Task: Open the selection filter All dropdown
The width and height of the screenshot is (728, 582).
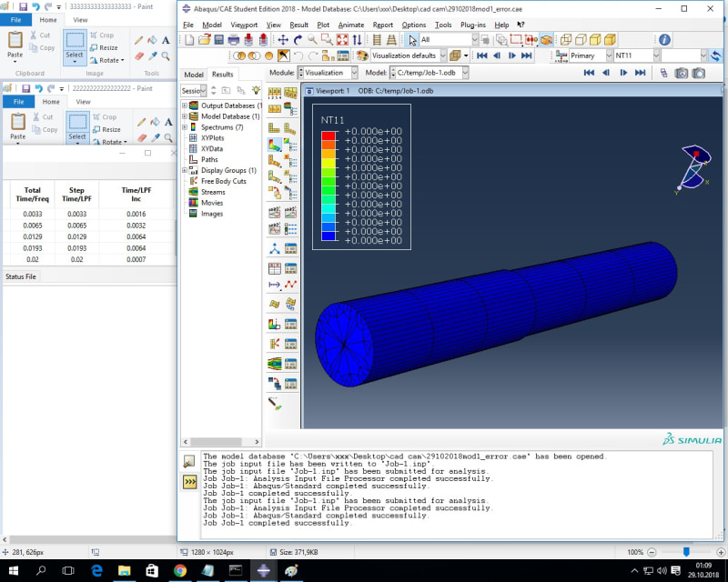Action: pos(475,40)
